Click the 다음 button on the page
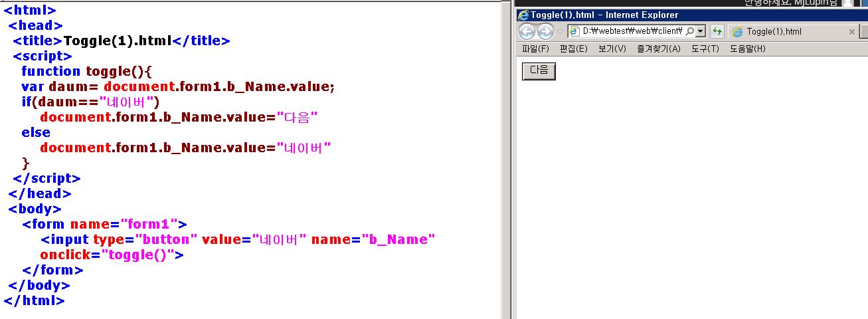 pos(539,70)
